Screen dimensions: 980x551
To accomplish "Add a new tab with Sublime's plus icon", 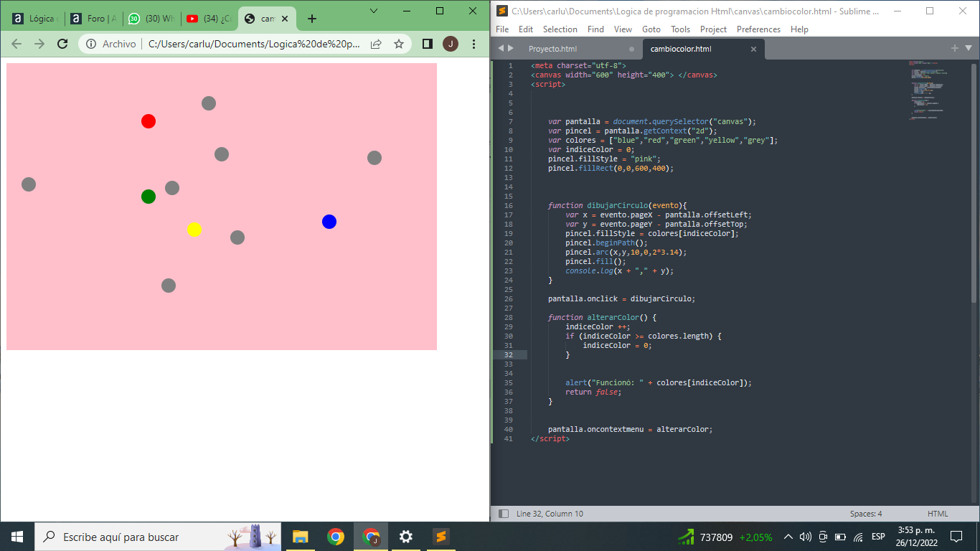I will [955, 48].
